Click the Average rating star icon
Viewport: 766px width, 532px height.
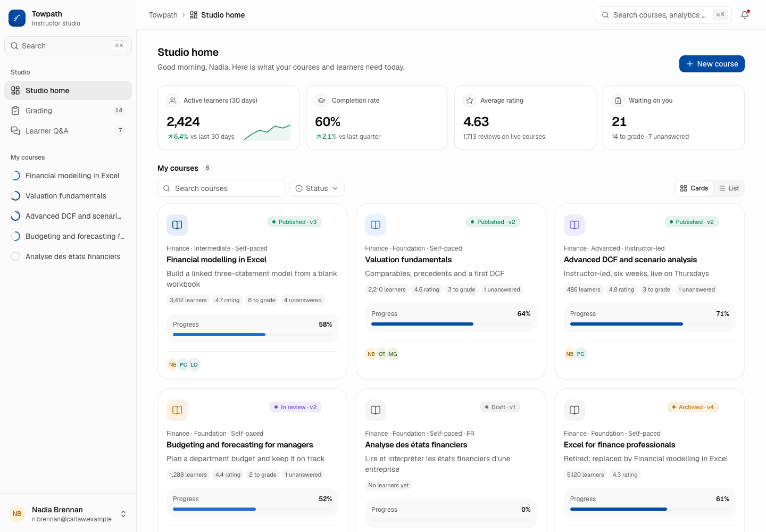point(470,101)
